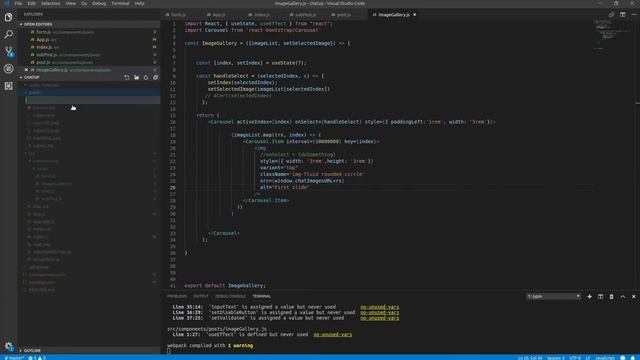640x360 pixels.
Task: Open the Source Control view
Action: point(9,51)
